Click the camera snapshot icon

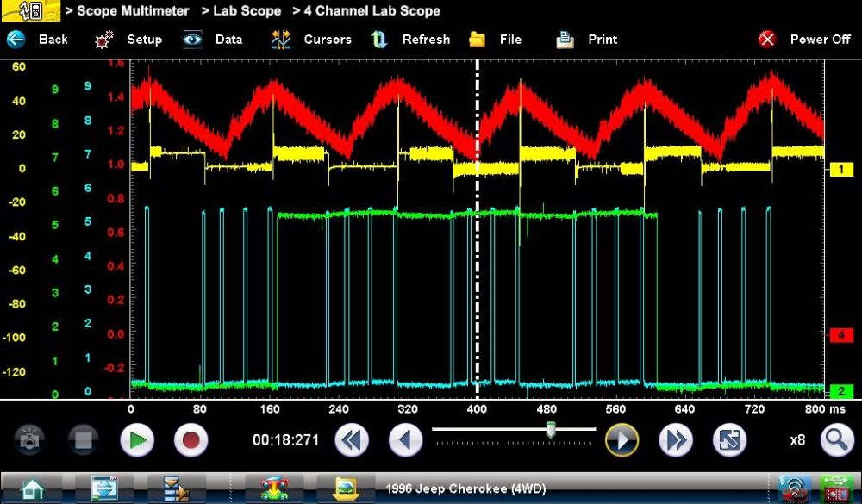tap(29, 440)
